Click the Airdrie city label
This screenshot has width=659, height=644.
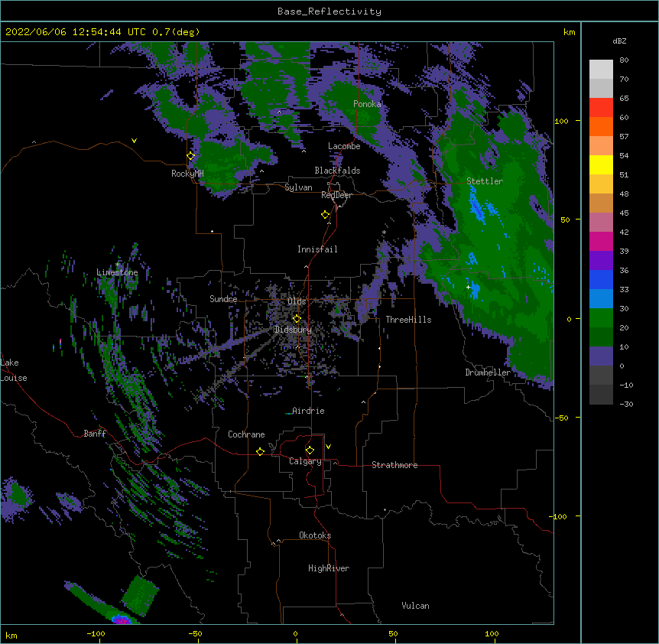(x=308, y=411)
